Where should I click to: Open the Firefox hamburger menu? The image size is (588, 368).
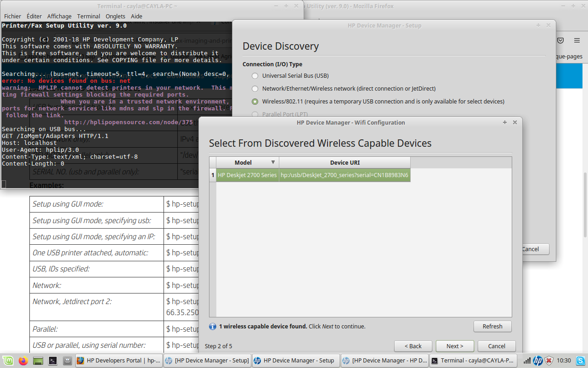click(x=577, y=40)
